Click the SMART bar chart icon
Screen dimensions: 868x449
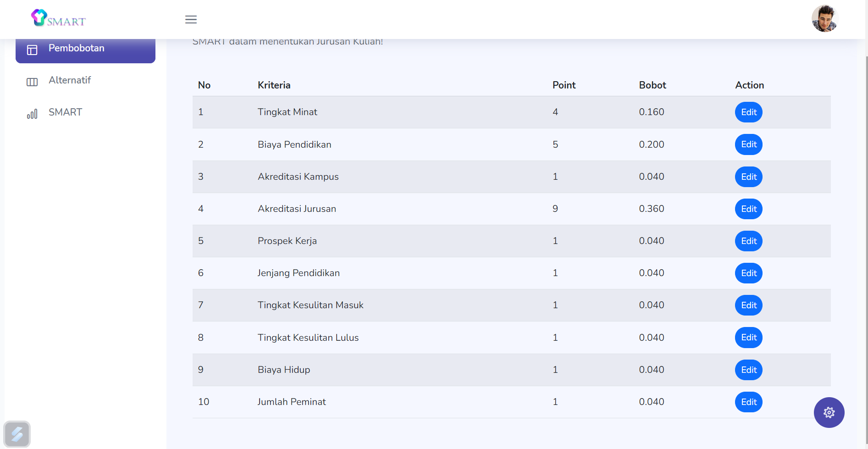(32, 114)
